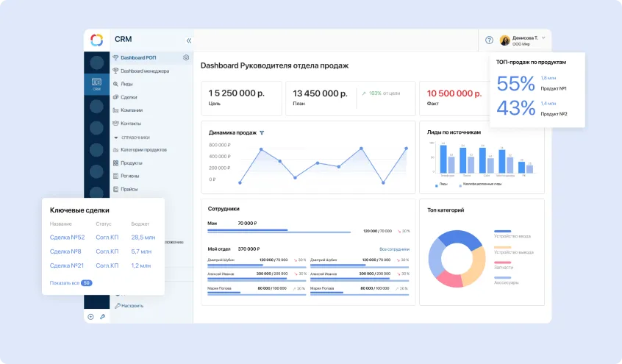The image size is (622, 364).
Task: Click the filter icon beside Динамика продаж
Action: click(x=262, y=133)
